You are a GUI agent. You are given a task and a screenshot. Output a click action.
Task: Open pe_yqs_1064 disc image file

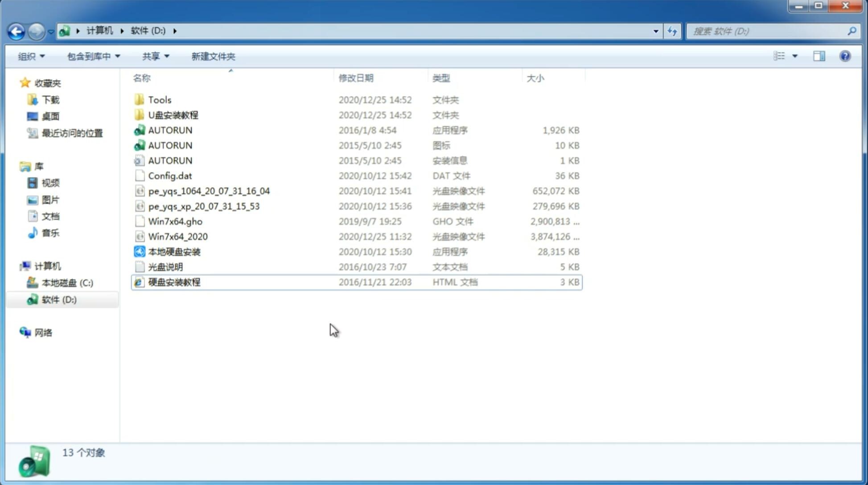209,191
